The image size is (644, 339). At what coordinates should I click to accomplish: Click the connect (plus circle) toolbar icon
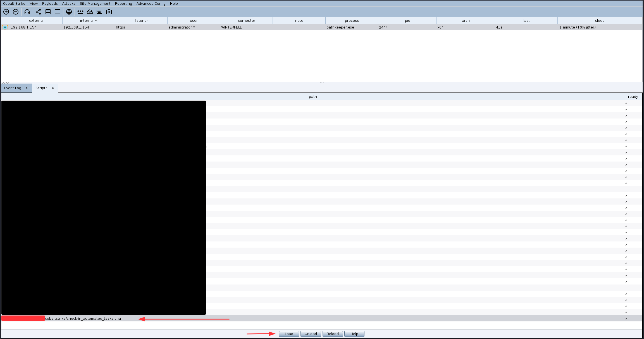pyautogui.click(x=6, y=12)
